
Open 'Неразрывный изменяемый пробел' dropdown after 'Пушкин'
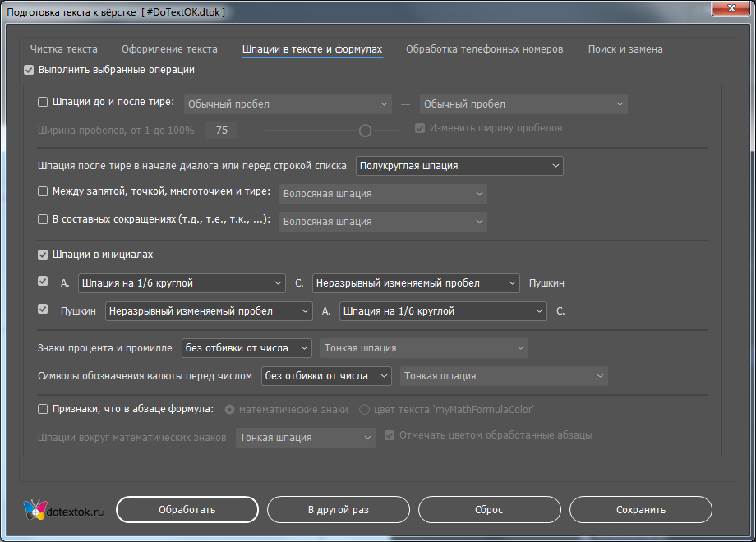209,311
